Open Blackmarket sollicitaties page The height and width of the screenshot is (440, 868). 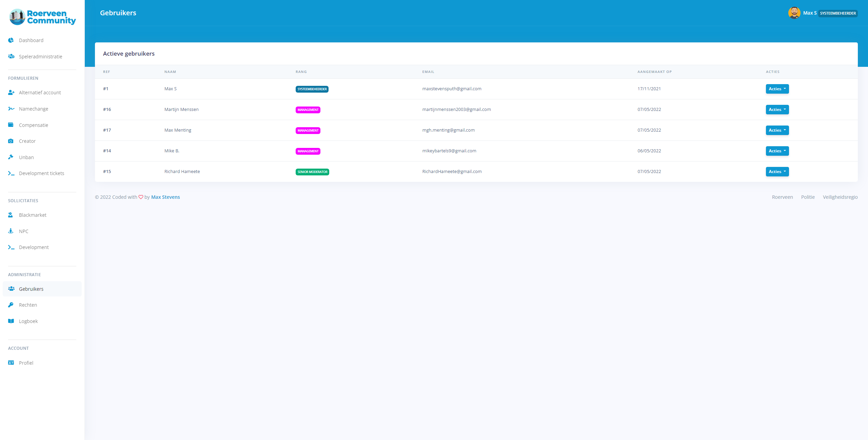click(33, 215)
